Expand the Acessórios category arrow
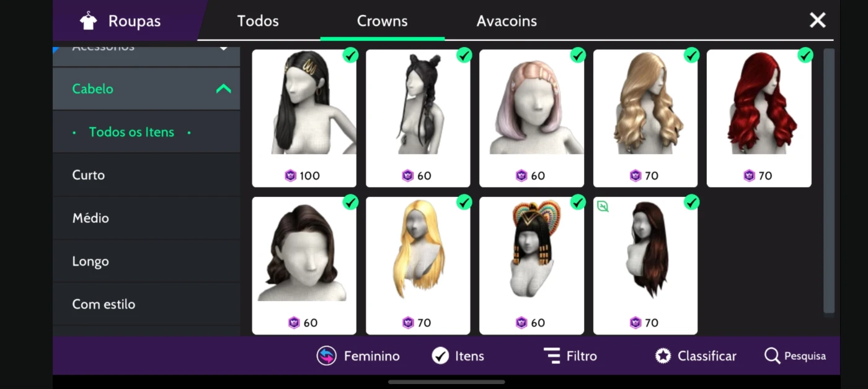868x389 pixels. pos(224,48)
